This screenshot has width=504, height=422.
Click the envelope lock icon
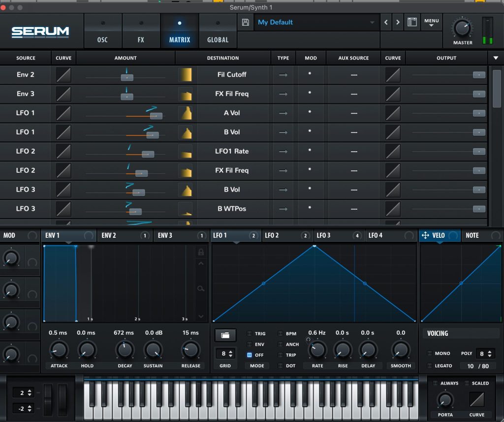pos(201,252)
